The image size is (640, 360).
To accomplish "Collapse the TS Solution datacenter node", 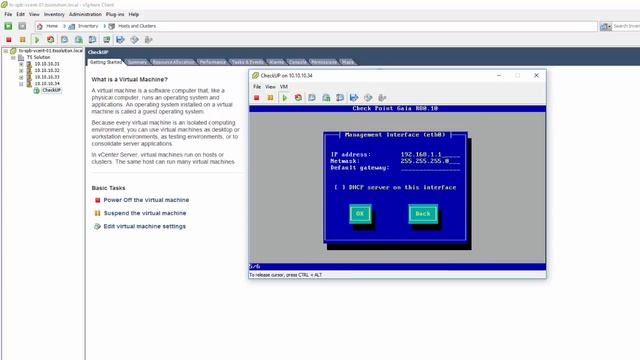I will coord(13,58).
